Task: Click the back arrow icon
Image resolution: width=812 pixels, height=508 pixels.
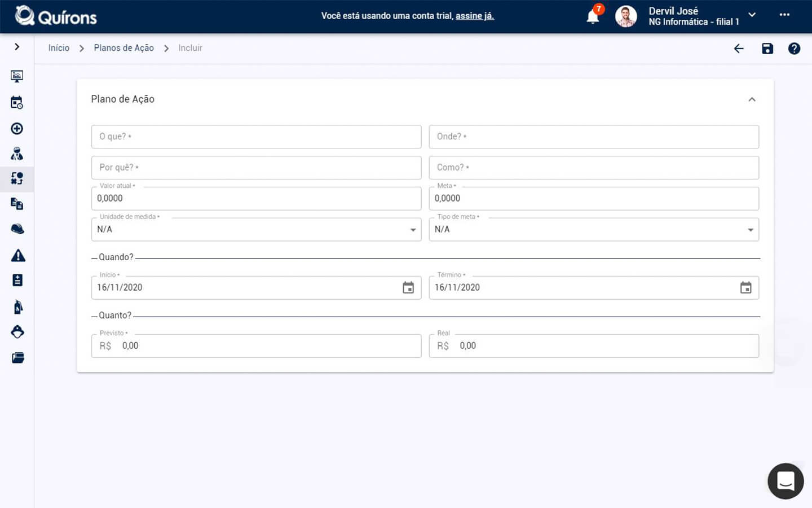Action: tap(739, 49)
